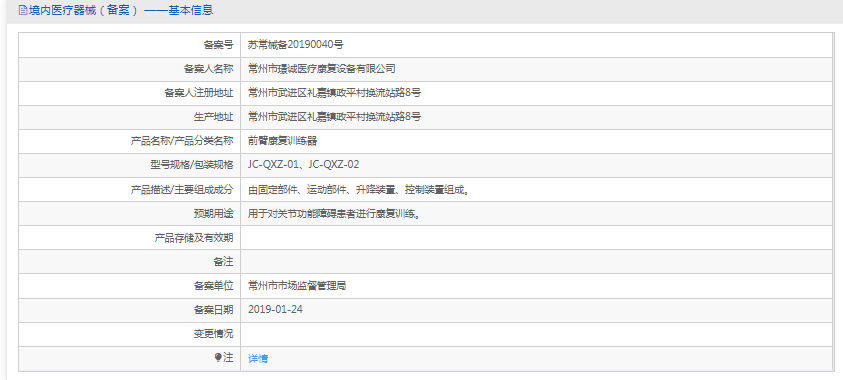
Task: Click the 产品存储及有效期 label
Action: pos(194,238)
